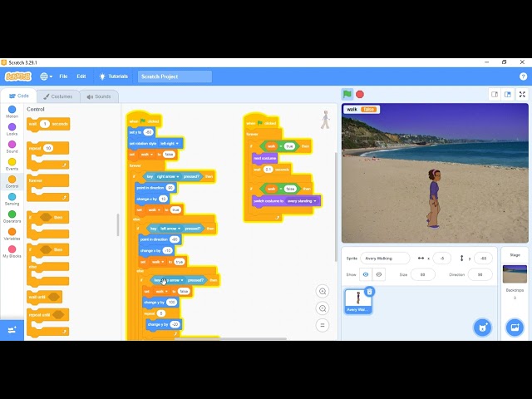Click the sprite name field Avery Walking
This screenshot has height=399, width=532.
pos(385,259)
